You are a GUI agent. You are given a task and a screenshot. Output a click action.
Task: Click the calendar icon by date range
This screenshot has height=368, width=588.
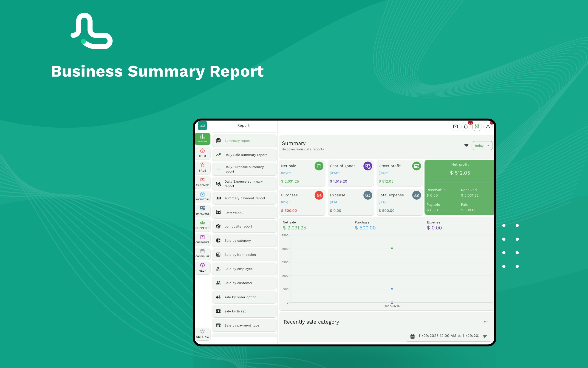click(x=412, y=336)
